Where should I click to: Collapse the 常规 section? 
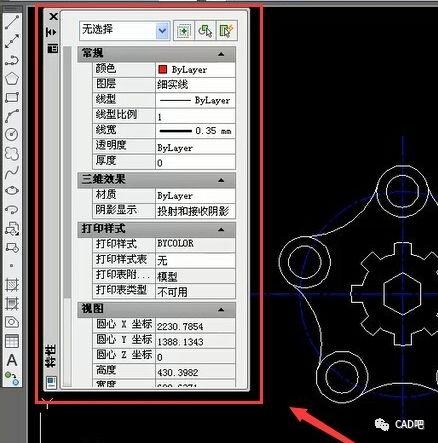[221, 54]
